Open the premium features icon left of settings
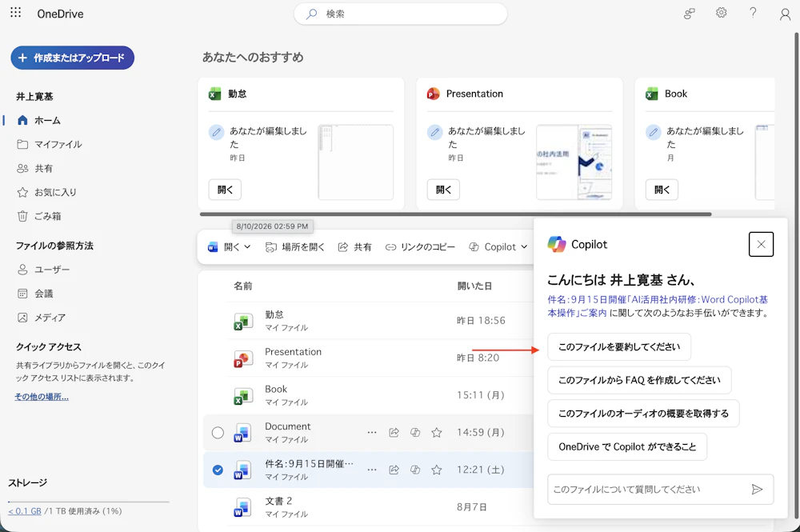 690,14
